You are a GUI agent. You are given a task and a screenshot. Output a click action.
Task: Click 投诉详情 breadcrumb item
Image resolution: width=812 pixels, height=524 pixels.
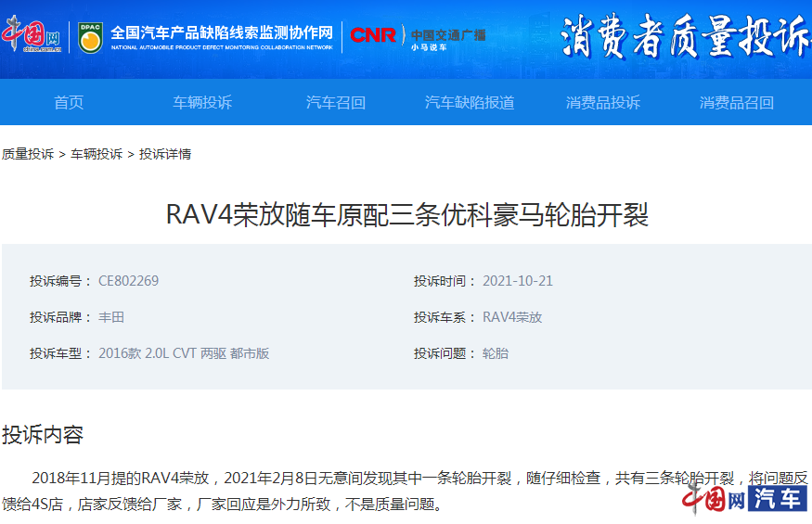165,154
